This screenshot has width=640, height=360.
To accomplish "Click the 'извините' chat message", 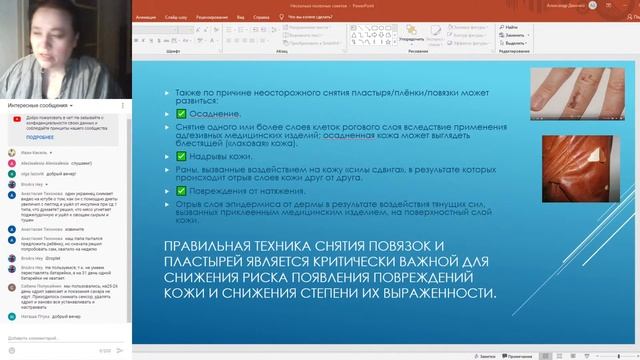I will pos(74,229).
